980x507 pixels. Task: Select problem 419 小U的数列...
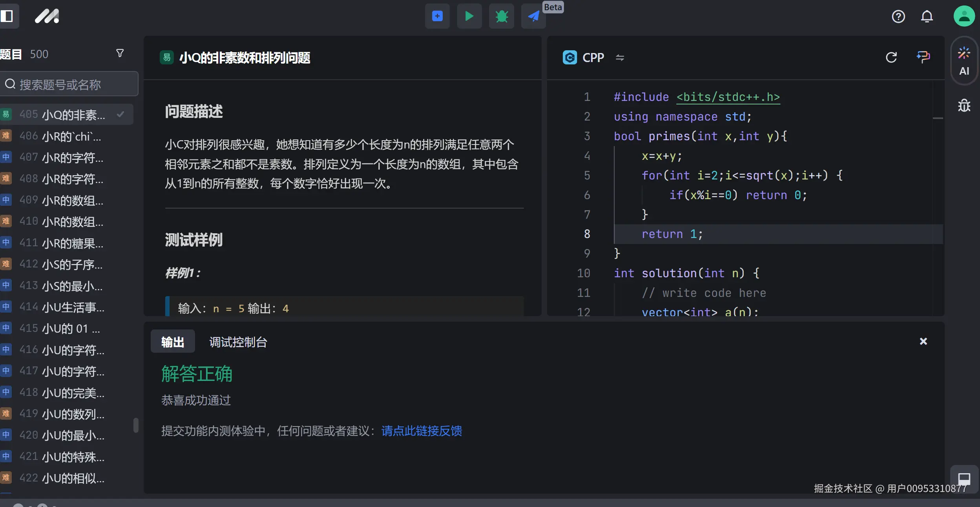tap(66, 414)
